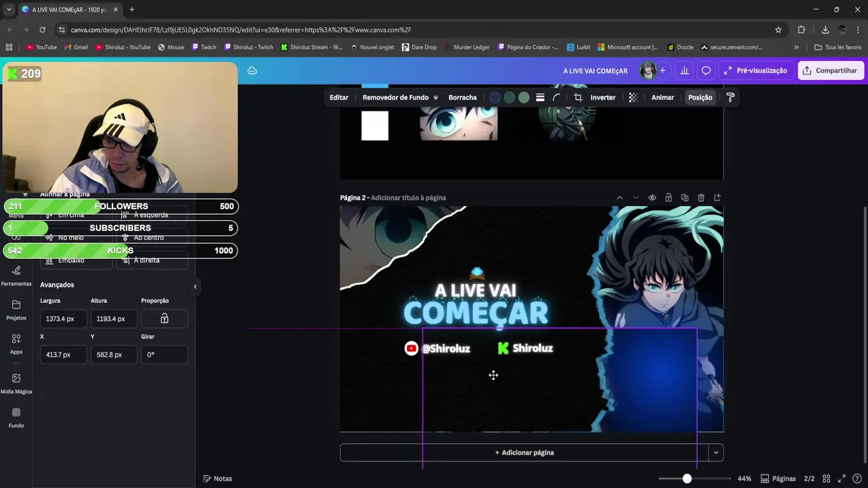Open the Gmail bookmark

pos(76,47)
